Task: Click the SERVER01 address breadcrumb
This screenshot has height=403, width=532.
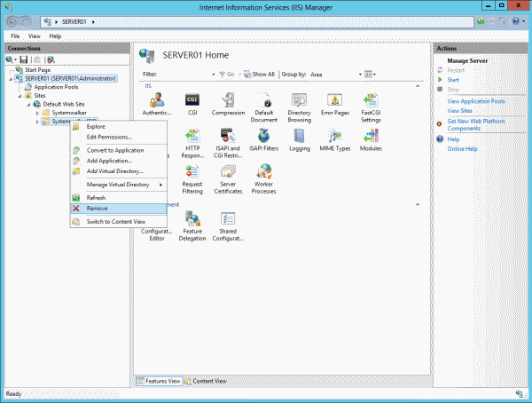Action: coord(74,22)
